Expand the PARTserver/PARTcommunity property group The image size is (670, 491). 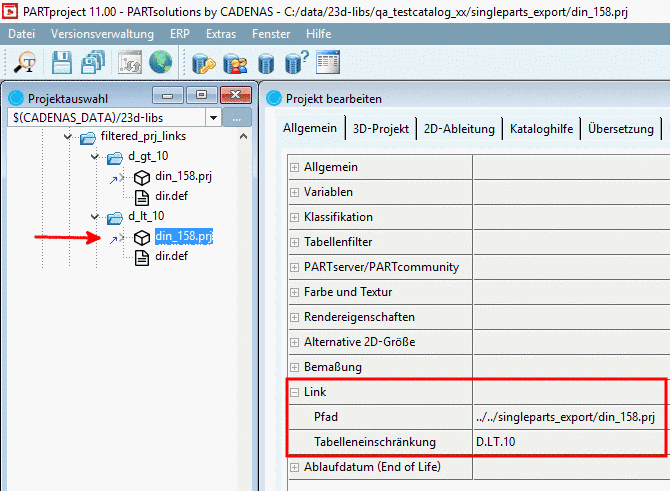tap(294, 267)
